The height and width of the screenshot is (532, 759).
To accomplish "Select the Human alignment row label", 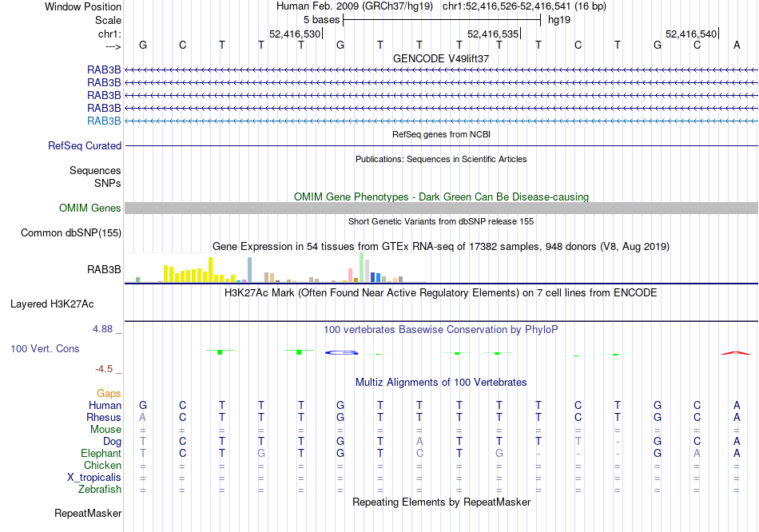I will point(105,406).
